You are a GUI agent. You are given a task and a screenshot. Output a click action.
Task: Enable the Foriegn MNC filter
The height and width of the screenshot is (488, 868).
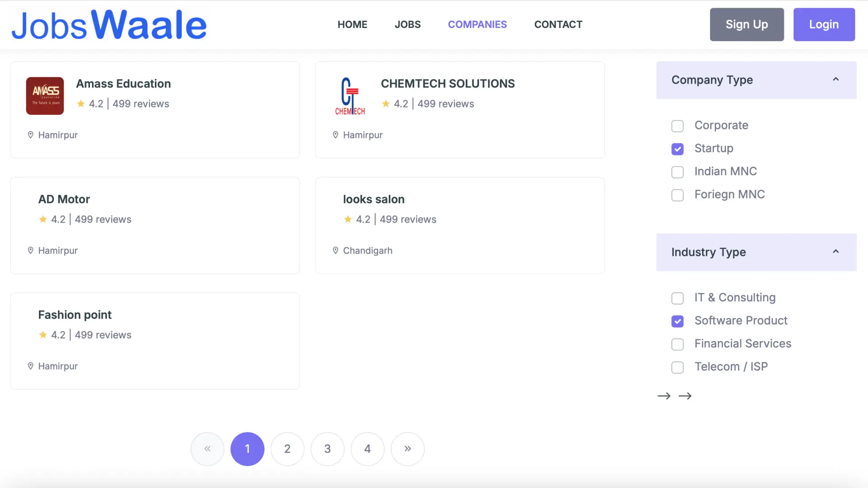[677, 195]
